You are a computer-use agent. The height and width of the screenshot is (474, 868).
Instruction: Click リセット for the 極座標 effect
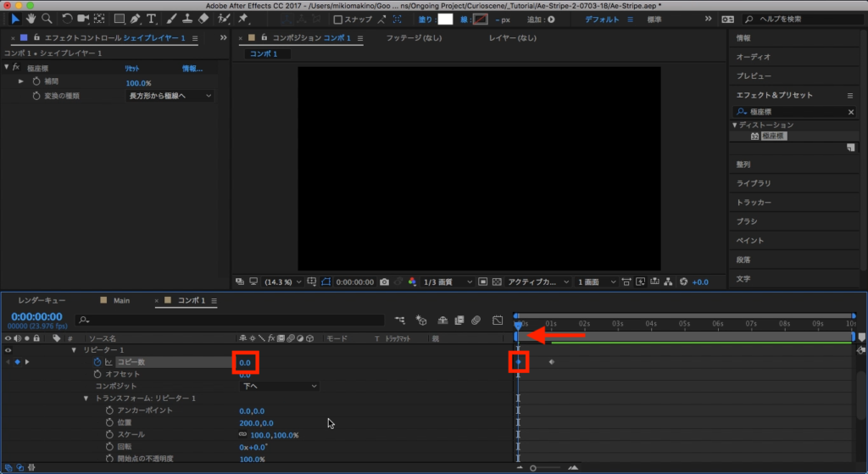tap(132, 69)
